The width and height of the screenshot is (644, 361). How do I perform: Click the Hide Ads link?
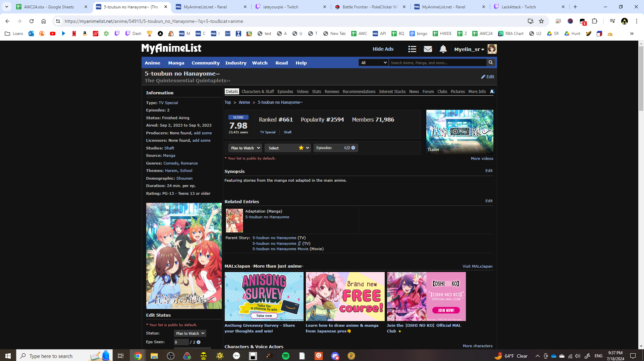click(x=383, y=49)
